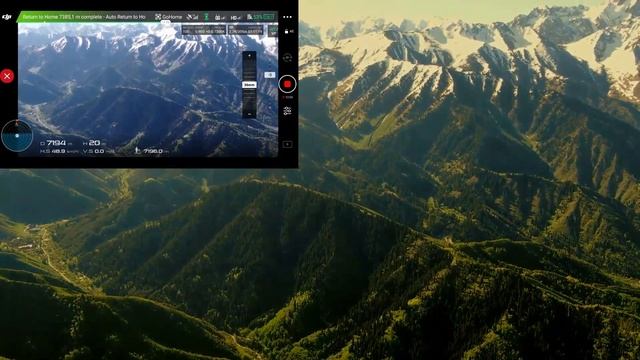
Task: Stop recording with the red record button
Action: pyautogui.click(x=287, y=84)
